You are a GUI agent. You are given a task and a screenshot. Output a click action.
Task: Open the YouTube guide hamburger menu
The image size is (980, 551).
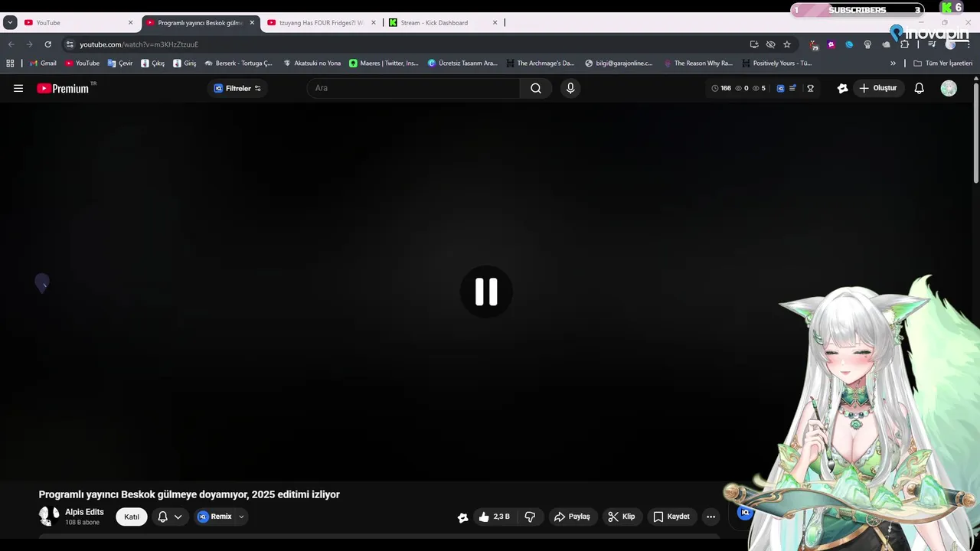tap(18, 88)
